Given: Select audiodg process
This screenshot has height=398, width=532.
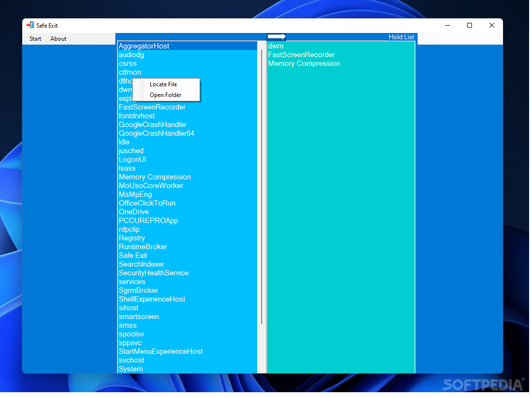Looking at the screenshot, I should point(188,55).
